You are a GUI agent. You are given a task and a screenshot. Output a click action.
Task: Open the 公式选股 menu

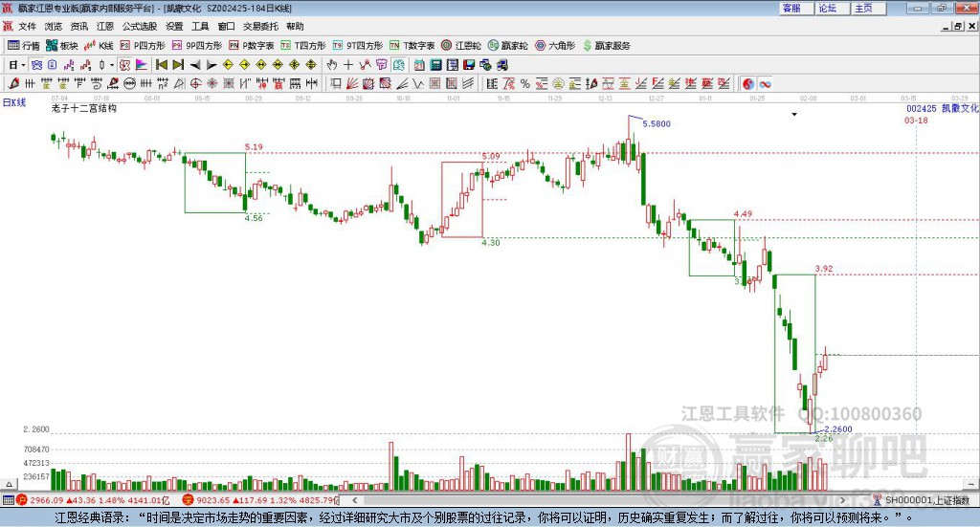coord(140,26)
